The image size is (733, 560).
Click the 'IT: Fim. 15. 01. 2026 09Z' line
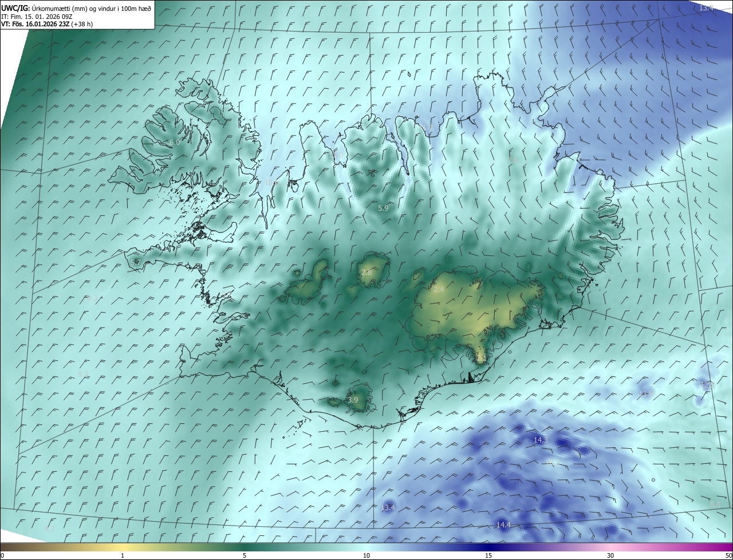37,16
